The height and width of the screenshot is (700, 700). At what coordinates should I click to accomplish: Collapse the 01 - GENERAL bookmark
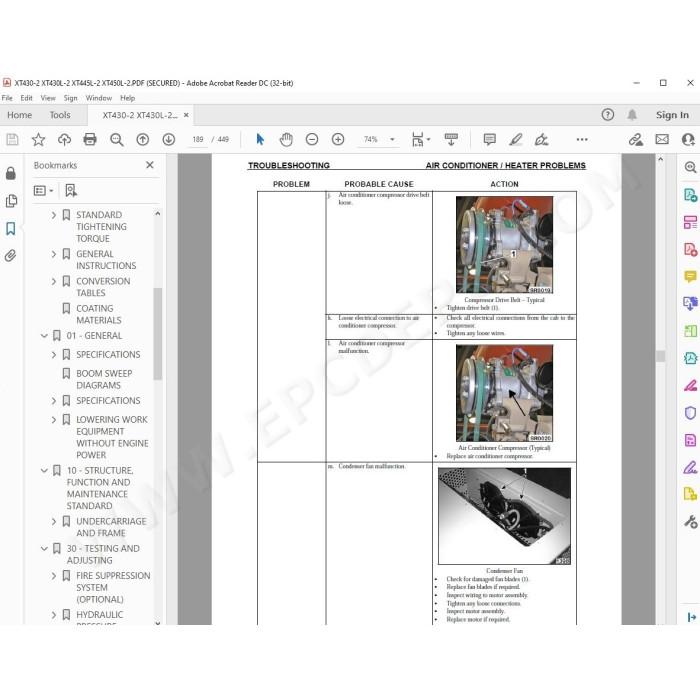tap(44, 336)
